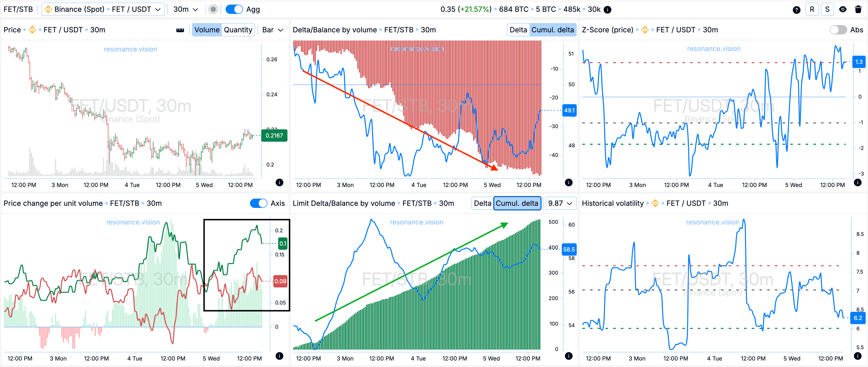This screenshot has height=367, width=868.
Task: Expand the 30m timeframe dropdown
Action: click(x=185, y=9)
